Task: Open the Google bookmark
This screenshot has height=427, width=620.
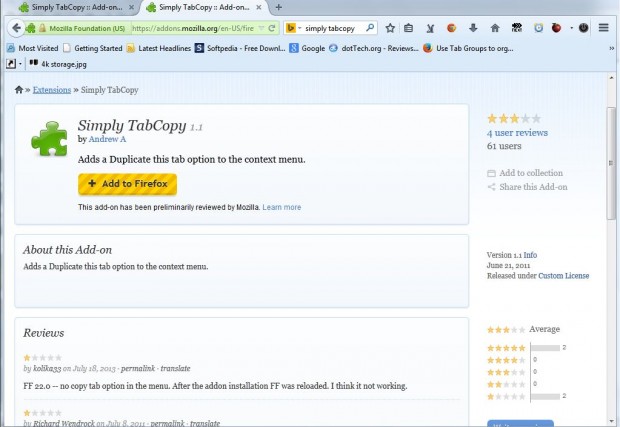Action: point(307,48)
